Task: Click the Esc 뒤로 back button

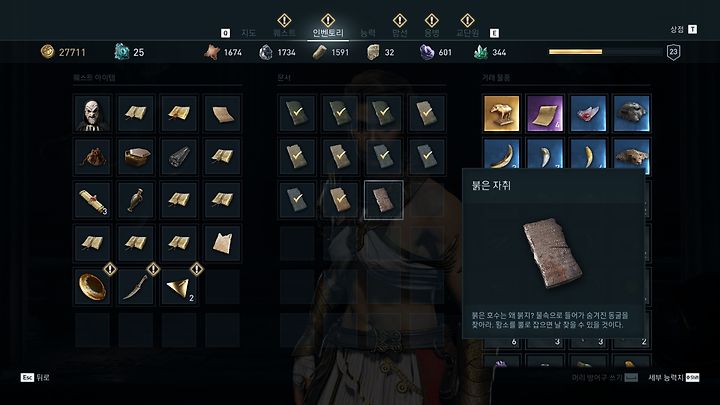Action: [x=35, y=377]
